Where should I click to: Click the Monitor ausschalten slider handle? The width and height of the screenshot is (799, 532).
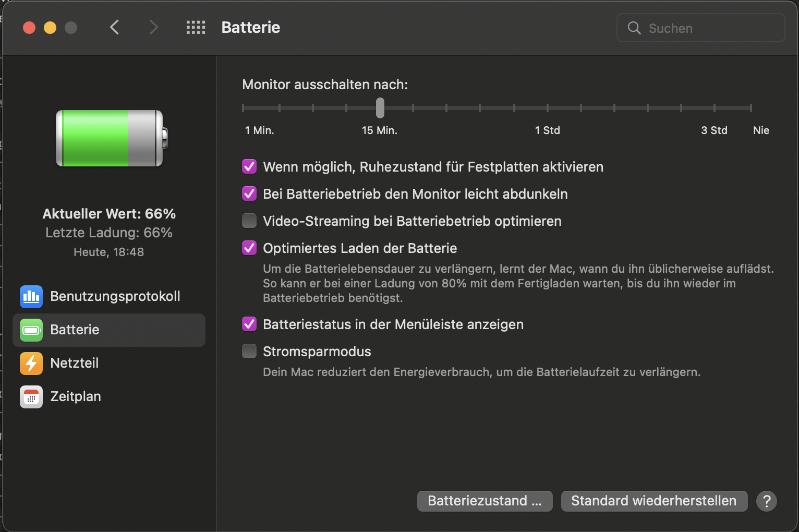click(380, 108)
